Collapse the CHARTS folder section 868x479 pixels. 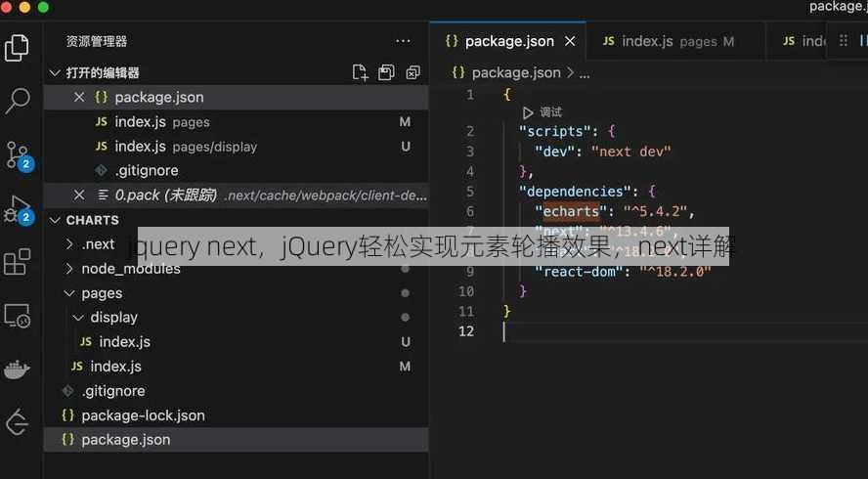point(55,220)
